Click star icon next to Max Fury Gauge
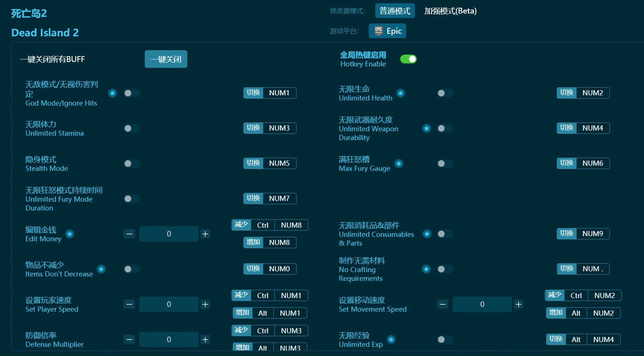This screenshot has width=644, height=356. (x=398, y=164)
